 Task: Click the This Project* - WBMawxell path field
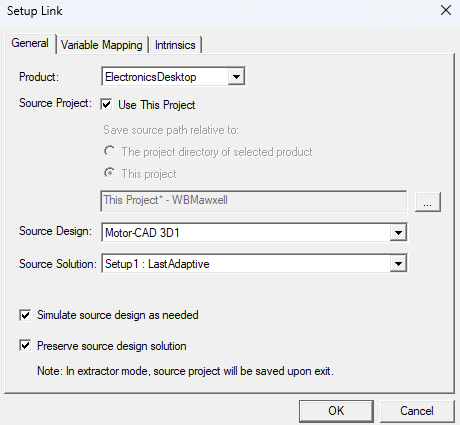pos(254,201)
